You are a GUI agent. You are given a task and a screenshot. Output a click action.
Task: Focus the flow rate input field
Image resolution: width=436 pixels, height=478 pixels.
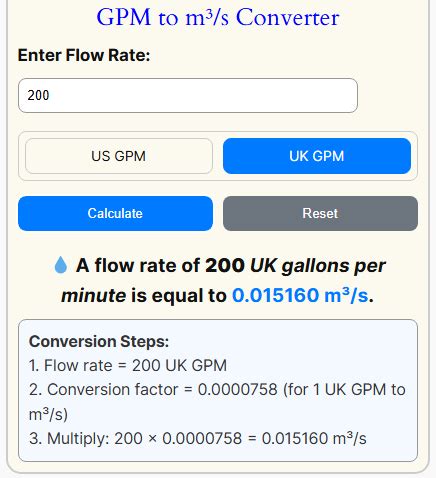188,95
